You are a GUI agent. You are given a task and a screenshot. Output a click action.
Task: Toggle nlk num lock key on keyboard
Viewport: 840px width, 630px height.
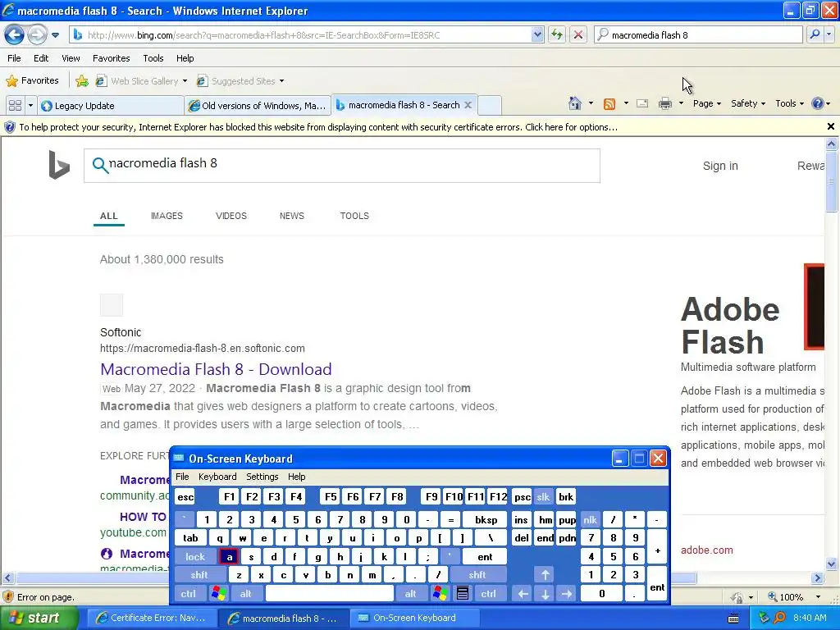pos(590,519)
